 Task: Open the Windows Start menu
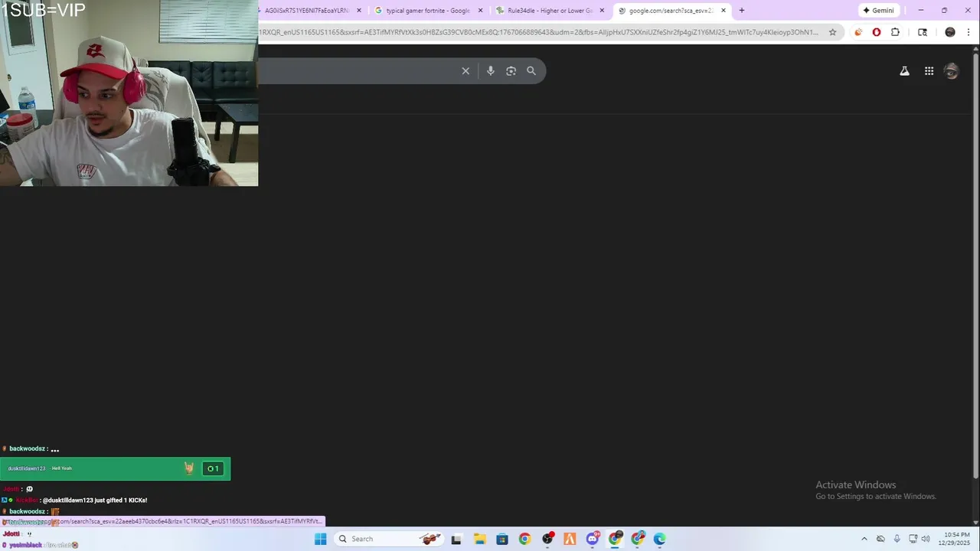tap(320, 539)
